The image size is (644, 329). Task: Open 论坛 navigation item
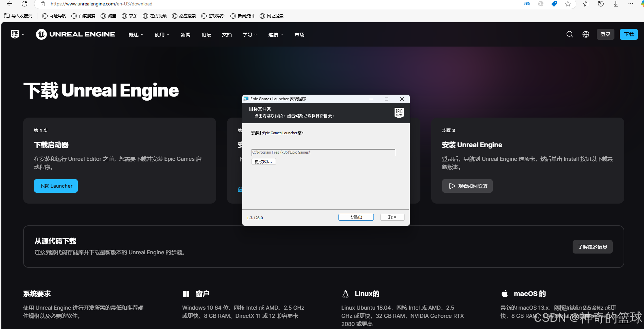coord(206,35)
